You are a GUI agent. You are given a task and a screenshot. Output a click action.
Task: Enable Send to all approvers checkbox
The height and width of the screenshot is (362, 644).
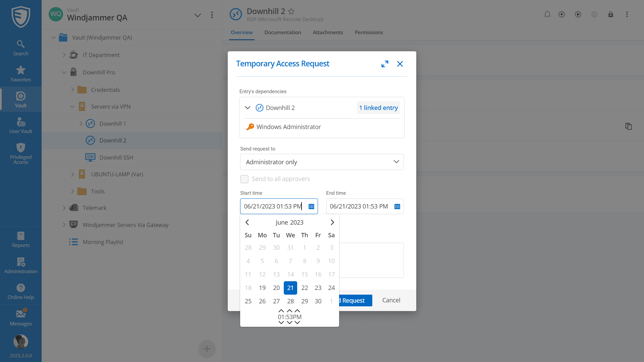244,179
